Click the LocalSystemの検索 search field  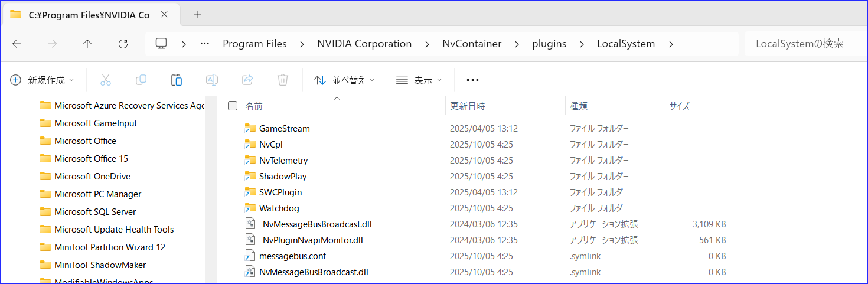[803, 44]
